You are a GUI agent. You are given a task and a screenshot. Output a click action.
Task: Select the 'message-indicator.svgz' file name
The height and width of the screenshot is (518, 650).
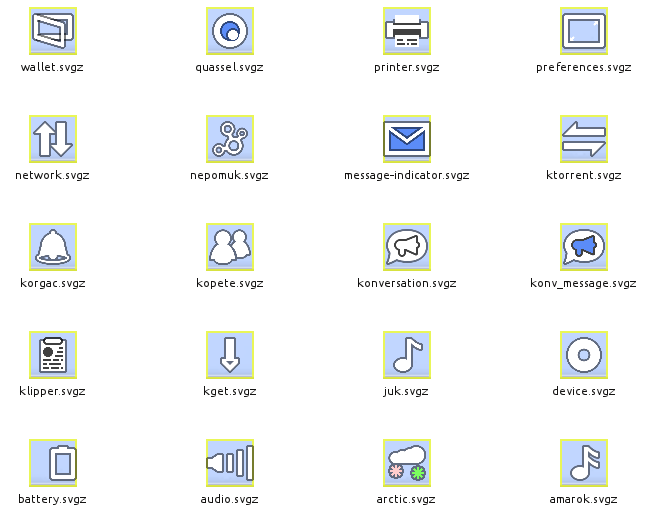[407, 176]
